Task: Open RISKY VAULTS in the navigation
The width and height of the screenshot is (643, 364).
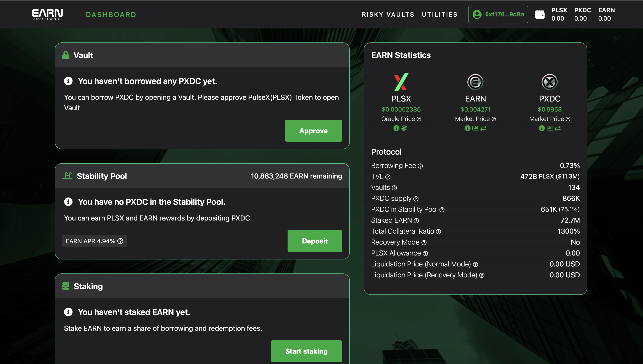Action: click(388, 14)
